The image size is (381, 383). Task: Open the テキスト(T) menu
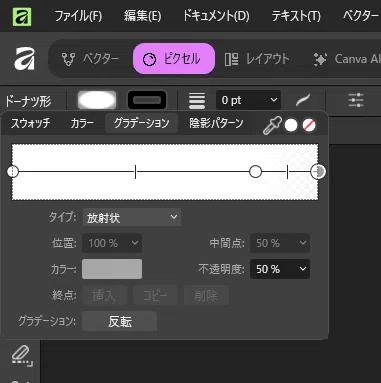(x=296, y=16)
